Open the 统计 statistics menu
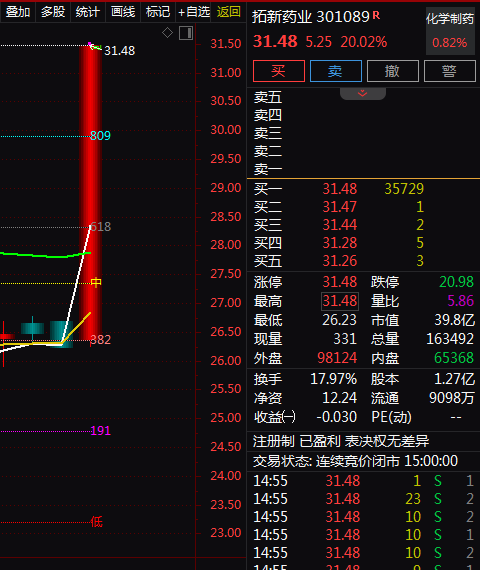The image size is (480, 570). (x=88, y=12)
